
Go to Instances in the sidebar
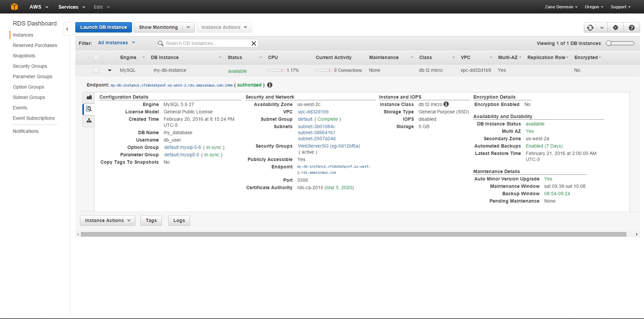23,35
